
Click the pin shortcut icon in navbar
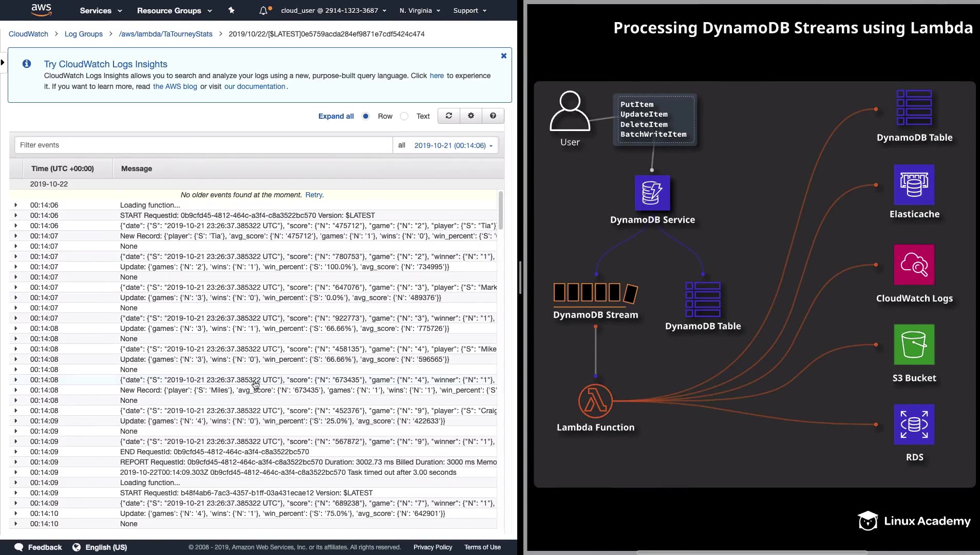point(231,10)
